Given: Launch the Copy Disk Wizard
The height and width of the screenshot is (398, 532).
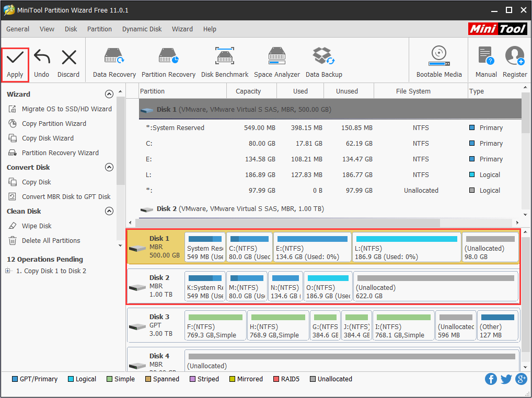Looking at the screenshot, I should pos(41,138).
